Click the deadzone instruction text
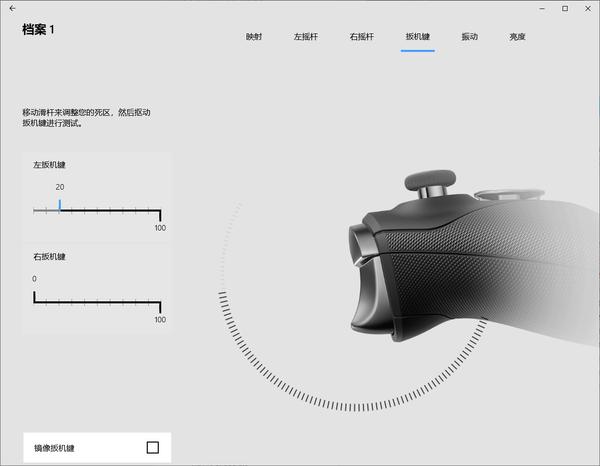The image size is (600, 466). click(x=86, y=117)
